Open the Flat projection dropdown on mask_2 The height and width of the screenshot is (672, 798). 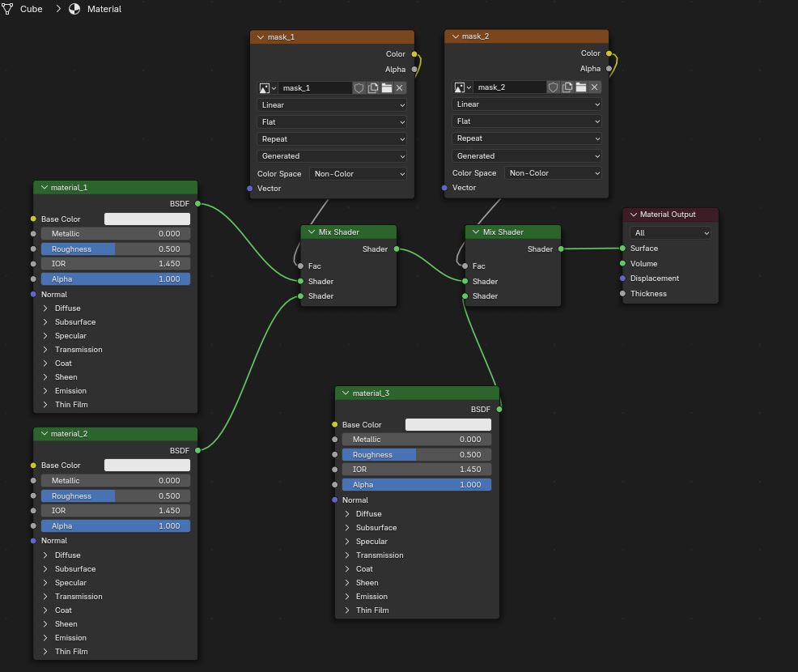coord(527,121)
